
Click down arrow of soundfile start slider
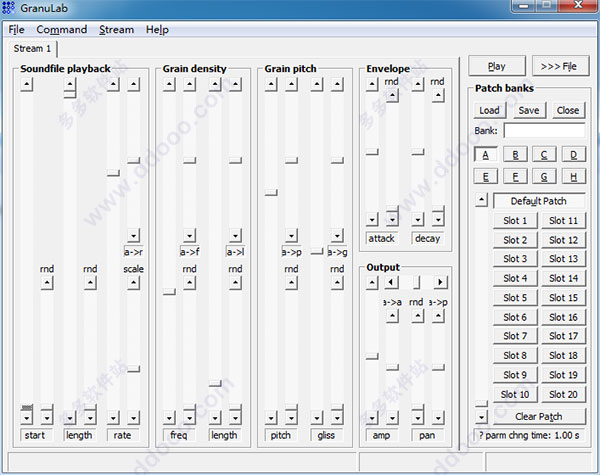coord(26,418)
